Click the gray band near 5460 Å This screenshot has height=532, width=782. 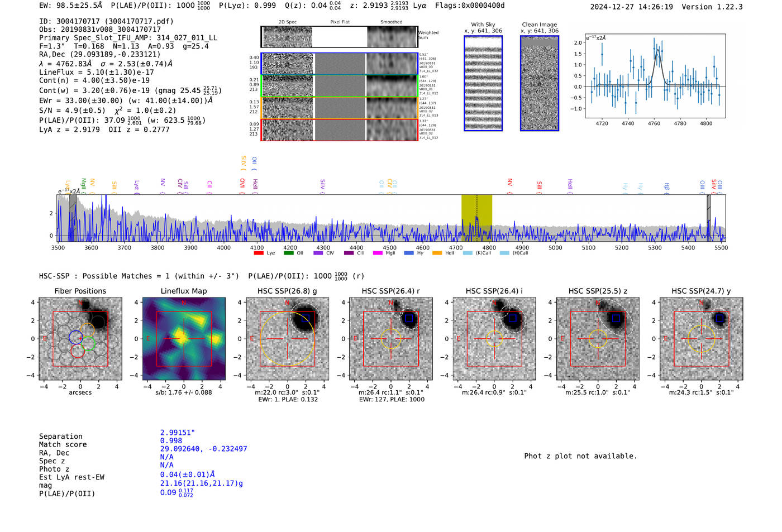pos(708,218)
